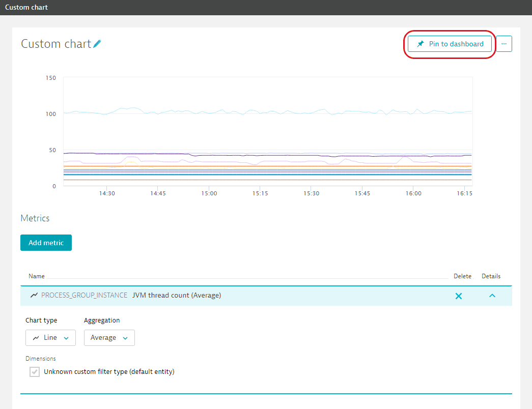Click the 15:00 time axis label
The width and height of the screenshot is (532, 409).
click(209, 193)
